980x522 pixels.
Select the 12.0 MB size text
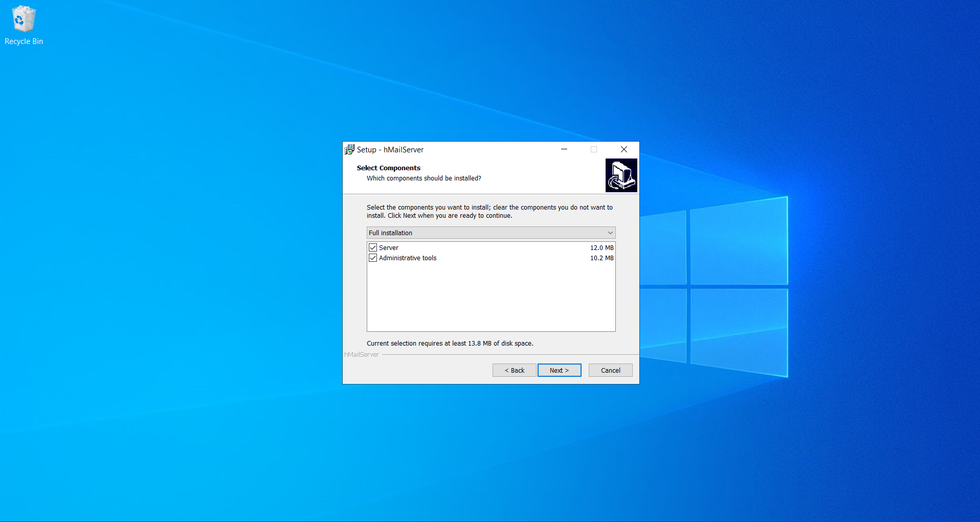tap(602, 247)
